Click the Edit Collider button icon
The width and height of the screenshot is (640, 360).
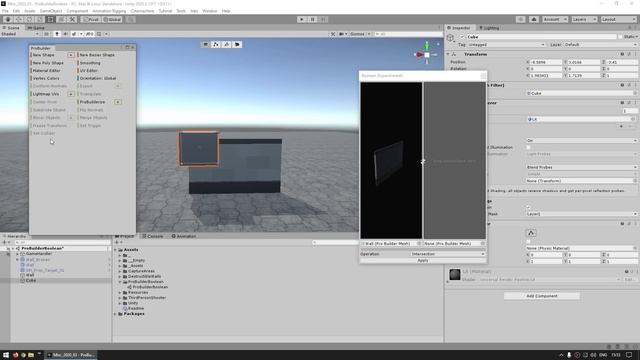[531, 233]
